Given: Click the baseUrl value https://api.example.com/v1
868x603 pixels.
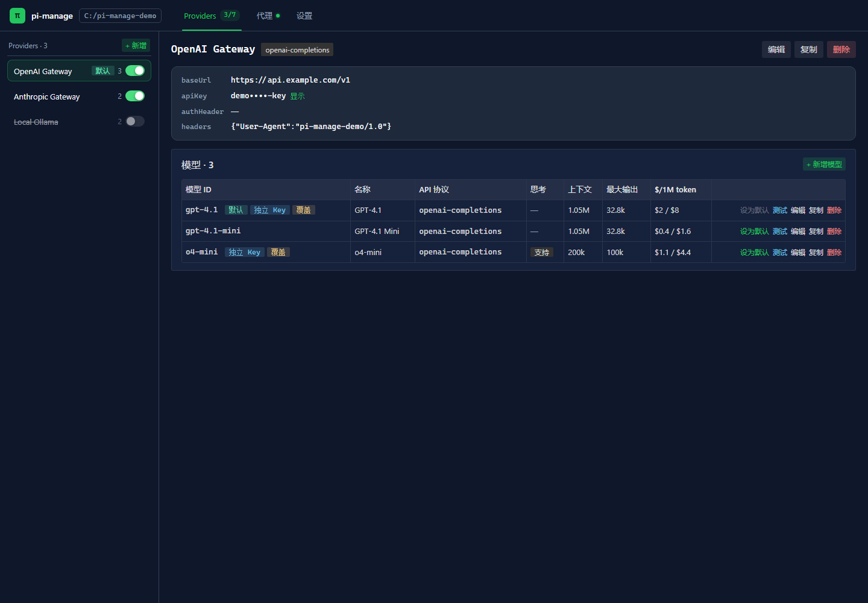Looking at the screenshot, I should tap(291, 80).
